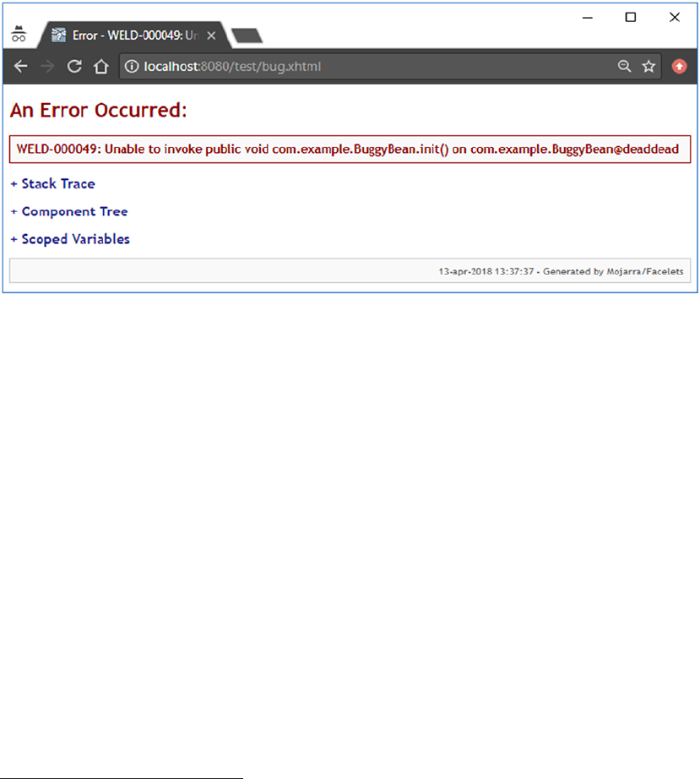Image resolution: width=700 pixels, height=779 pixels.
Task: Reload the bug.xhtml page
Action: (x=74, y=66)
